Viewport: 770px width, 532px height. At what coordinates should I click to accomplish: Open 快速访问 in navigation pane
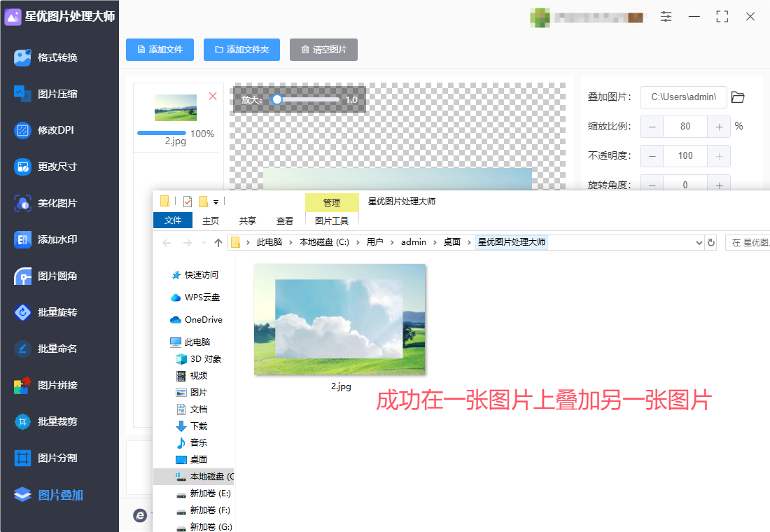[195, 275]
